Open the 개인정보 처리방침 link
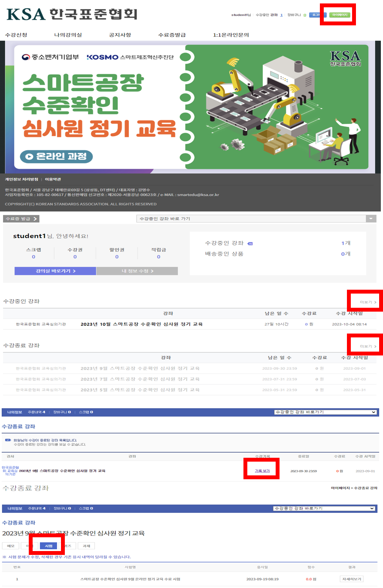This screenshot has height=588, width=383. click(x=21, y=179)
